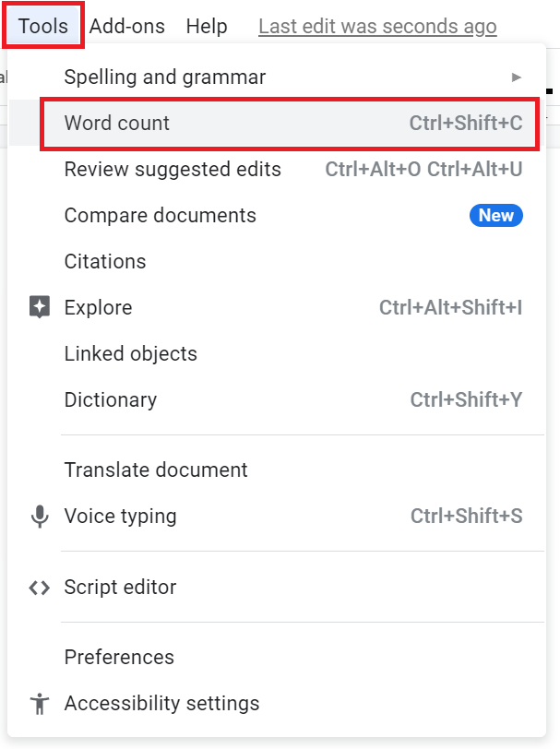Expand Spelling and grammar via its arrow
560x749 pixels.
(517, 77)
